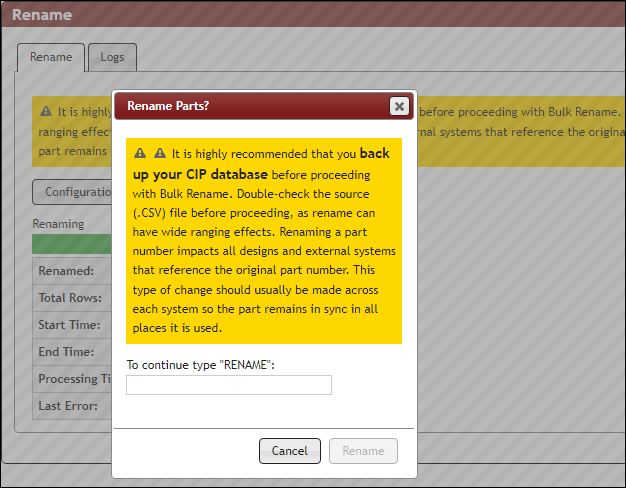626x488 pixels.
Task: Click the Rename window title text
Action: pos(42,15)
